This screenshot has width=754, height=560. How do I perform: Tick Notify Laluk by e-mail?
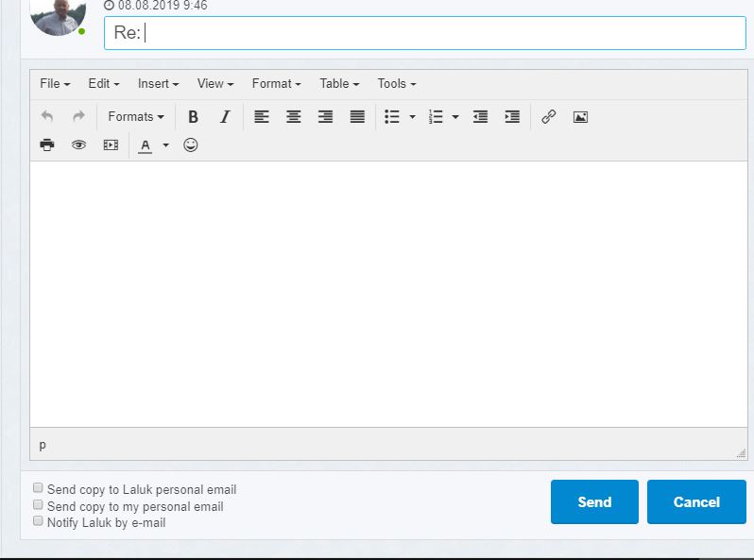tap(39, 521)
